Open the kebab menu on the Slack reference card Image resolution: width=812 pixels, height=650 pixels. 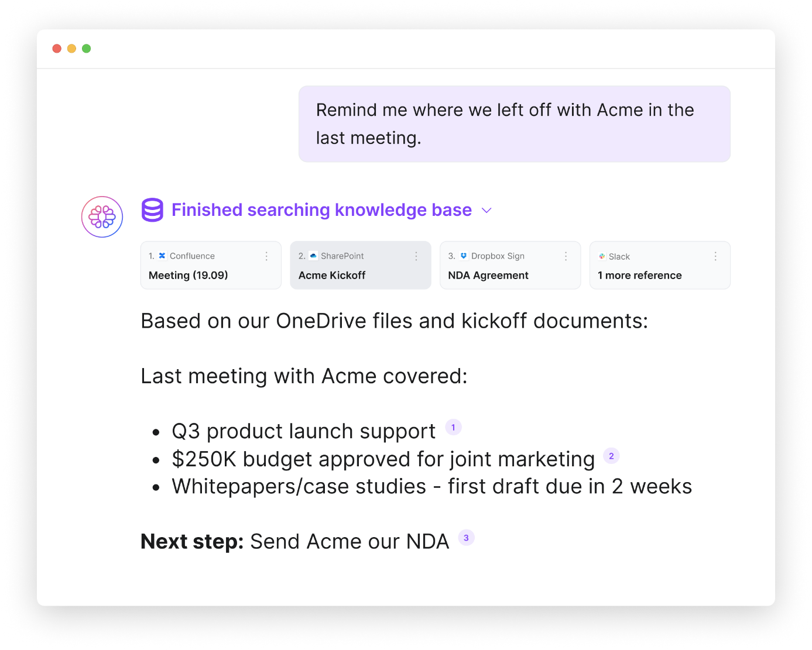coord(715,256)
